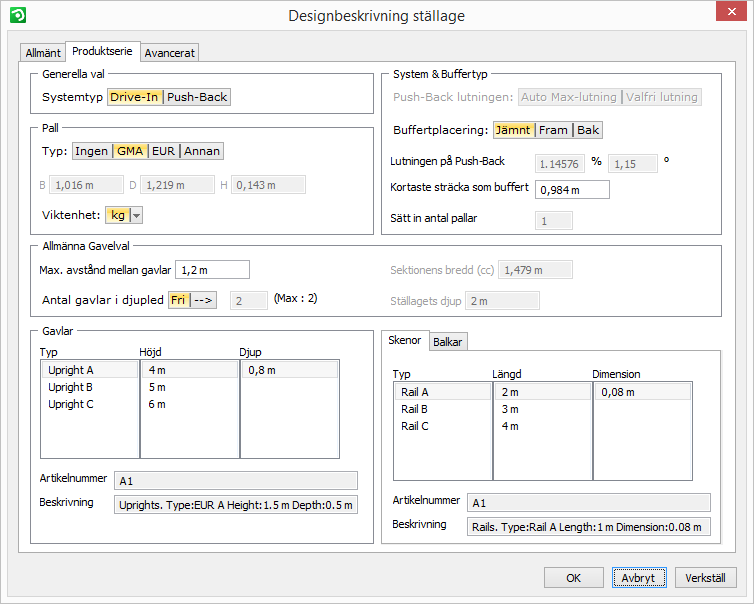Confirm with the OK button
This screenshot has height=604, width=754.
coord(574,578)
